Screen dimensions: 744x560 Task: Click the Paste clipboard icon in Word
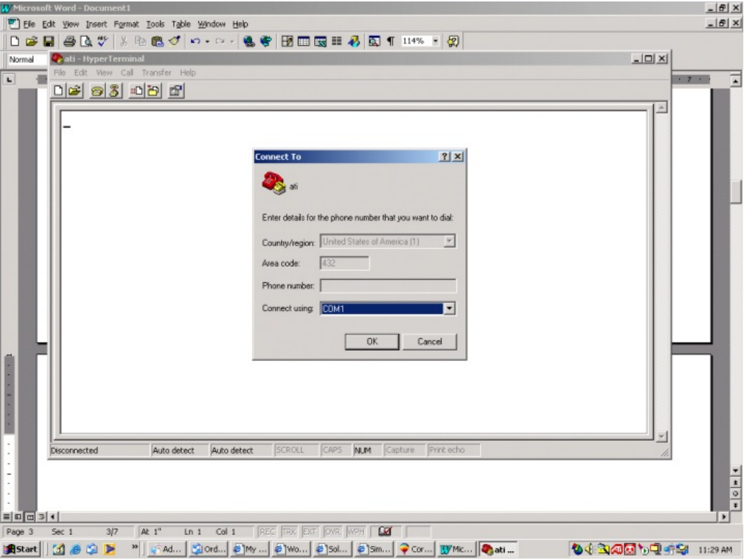pyautogui.click(x=157, y=41)
